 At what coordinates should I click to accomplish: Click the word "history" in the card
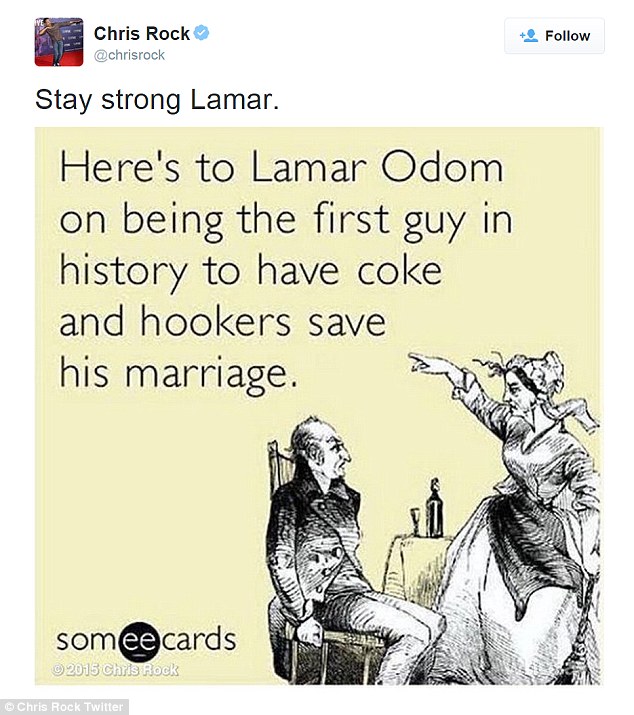pyautogui.click(x=123, y=270)
